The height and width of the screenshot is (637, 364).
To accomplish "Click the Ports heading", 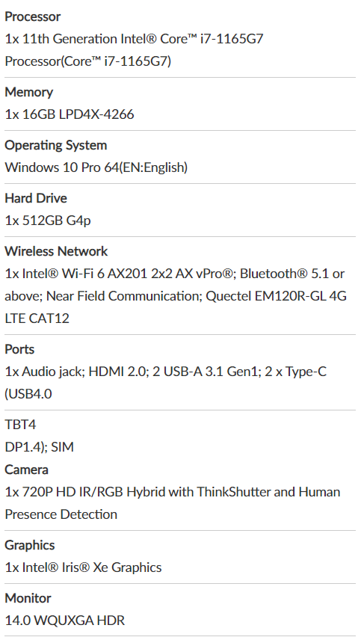I will [19, 349].
